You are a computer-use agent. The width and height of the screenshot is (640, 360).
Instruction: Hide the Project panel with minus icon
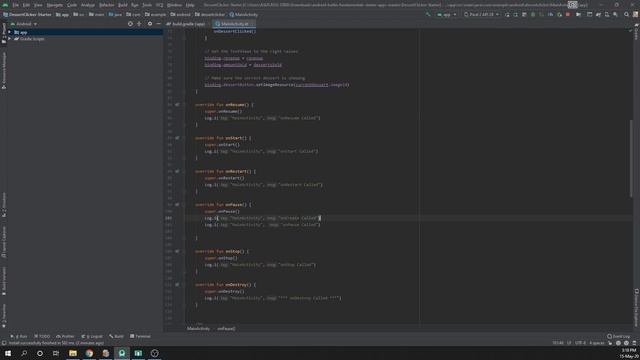[x=158, y=24]
